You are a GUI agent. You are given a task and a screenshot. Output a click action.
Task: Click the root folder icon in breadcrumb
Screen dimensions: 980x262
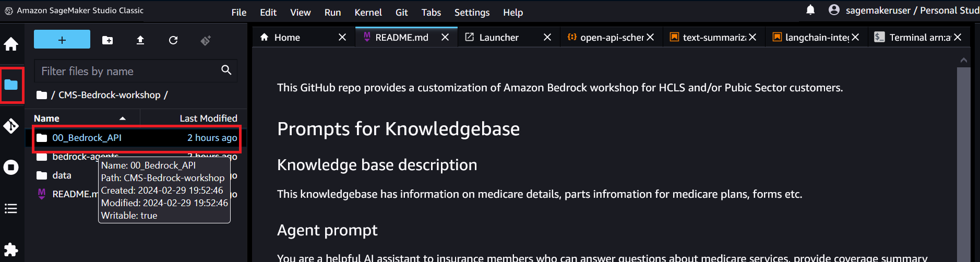click(x=42, y=95)
